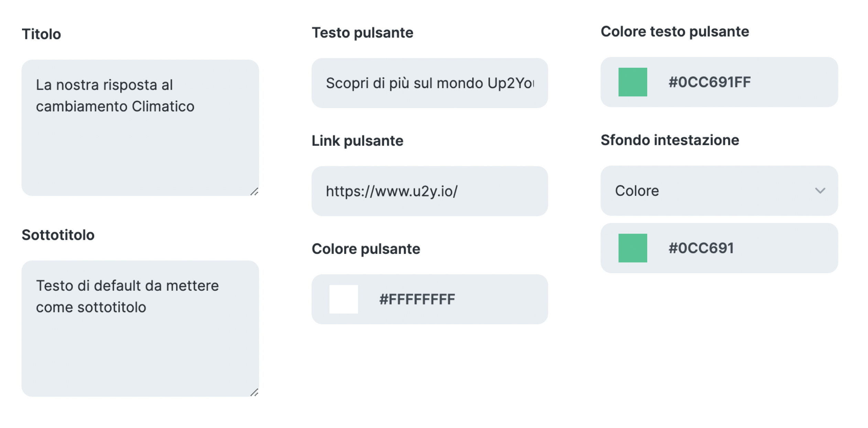Image resolution: width=868 pixels, height=428 pixels.
Task: Open the green Sfondo intestazione color swatch
Action: coord(632,248)
